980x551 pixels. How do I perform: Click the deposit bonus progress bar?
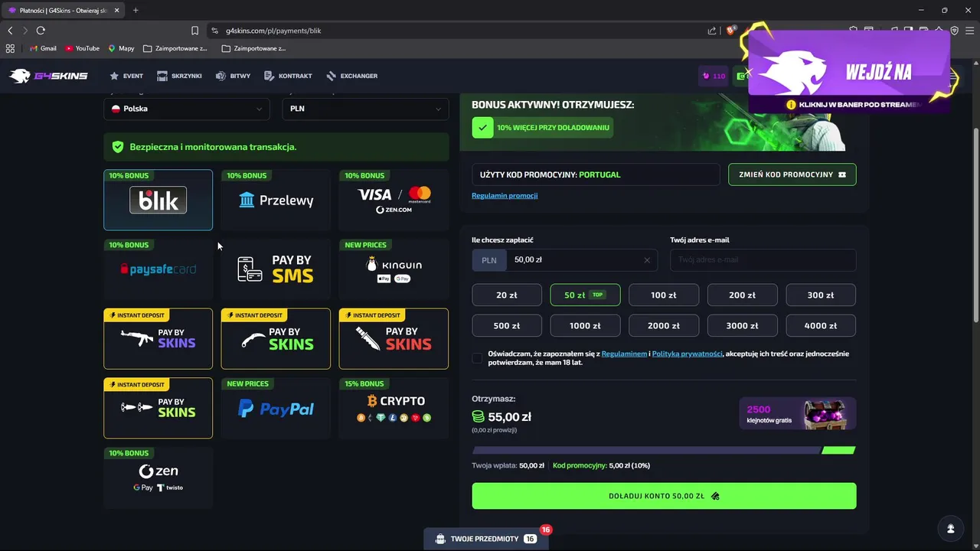point(664,450)
